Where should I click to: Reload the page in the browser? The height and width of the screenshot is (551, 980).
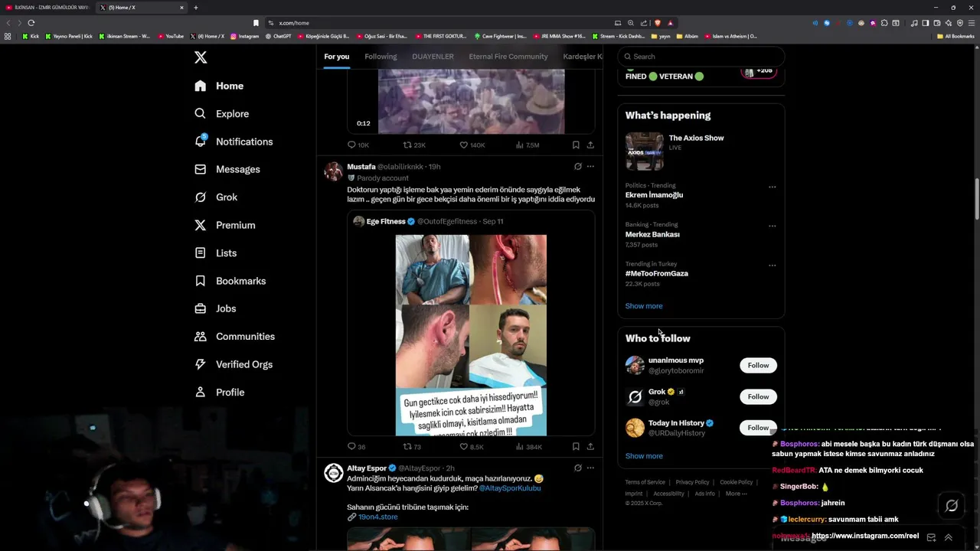[31, 23]
